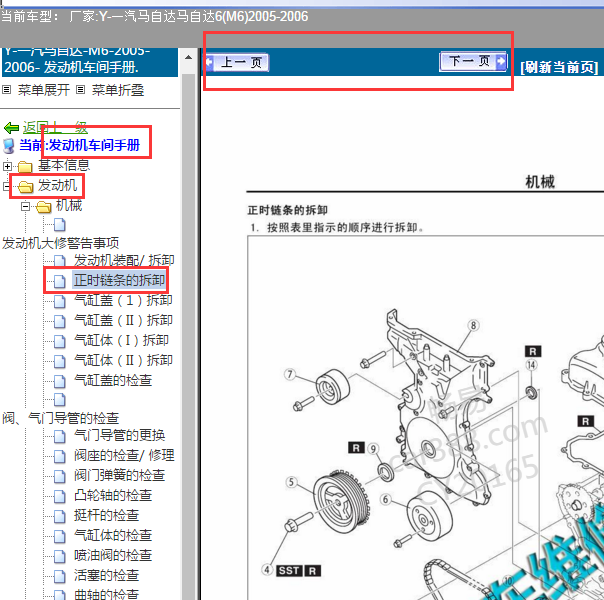Viewport: 604px width, 600px height.
Task: Open 气门导管的更换 page
Action: click(x=119, y=435)
